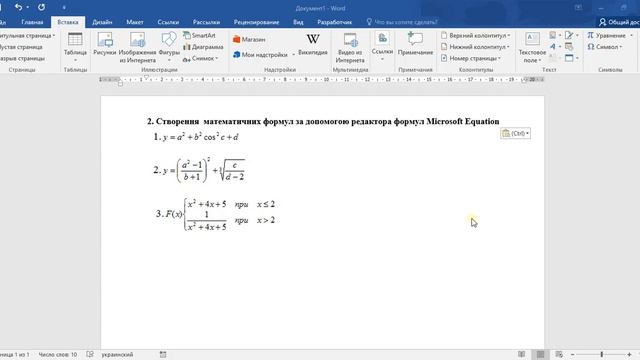Click the macro recording status bar icon
The image size is (640, 360).
[x=163, y=354]
